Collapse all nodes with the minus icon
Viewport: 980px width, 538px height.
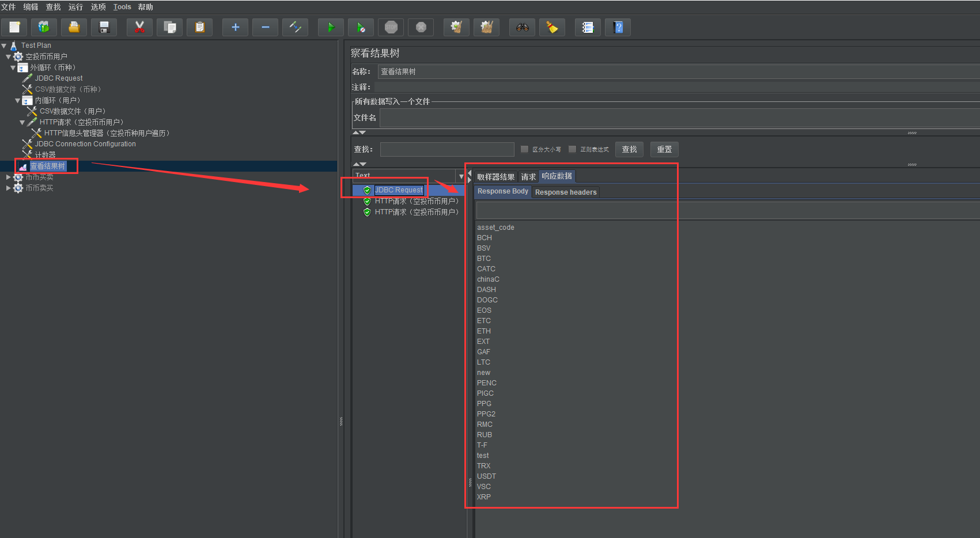point(265,27)
